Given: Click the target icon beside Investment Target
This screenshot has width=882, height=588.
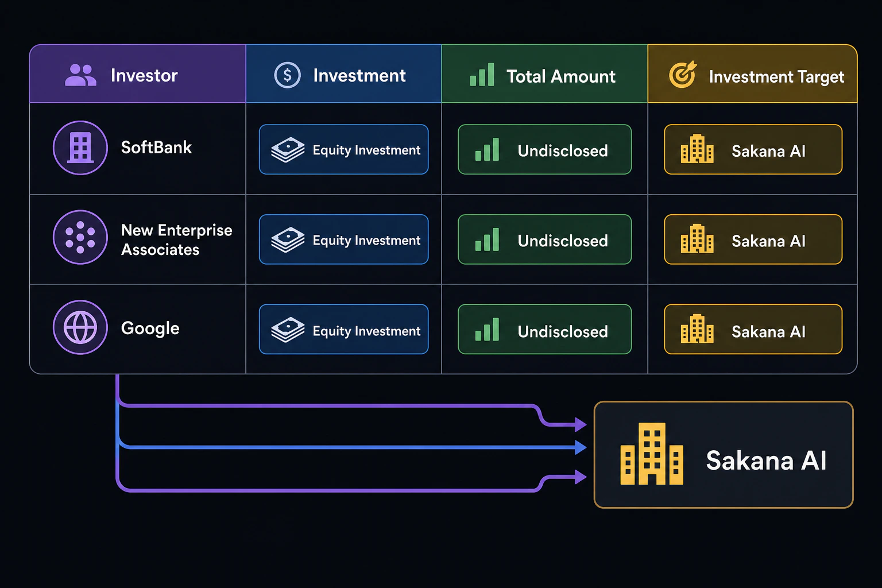Looking at the screenshot, I should (683, 75).
